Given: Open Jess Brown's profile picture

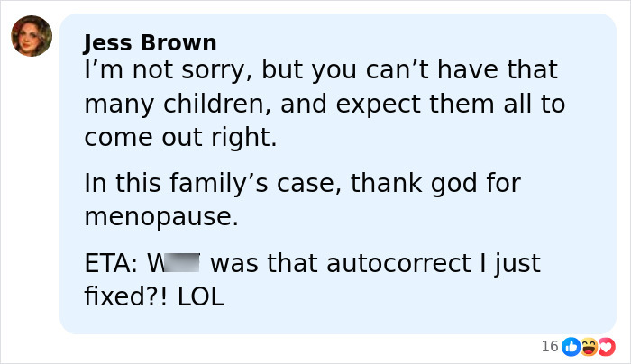Looking at the screenshot, I should tap(32, 36).
